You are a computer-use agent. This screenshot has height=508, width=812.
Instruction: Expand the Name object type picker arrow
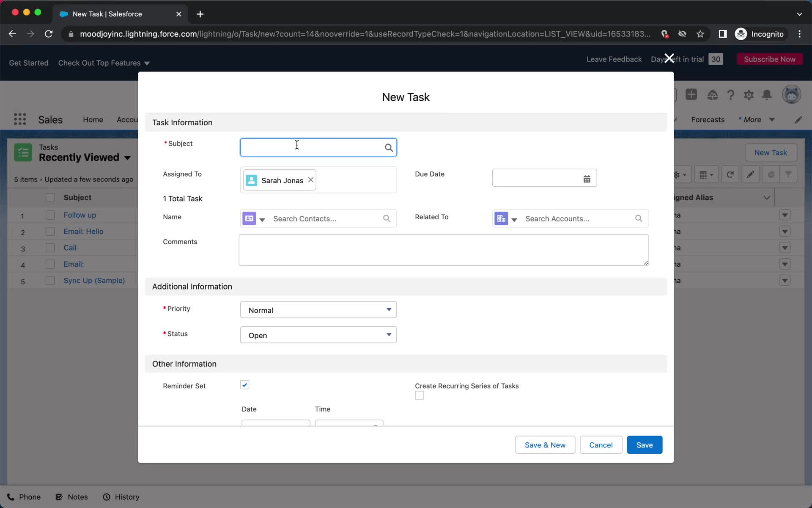[x=262, y=219]
